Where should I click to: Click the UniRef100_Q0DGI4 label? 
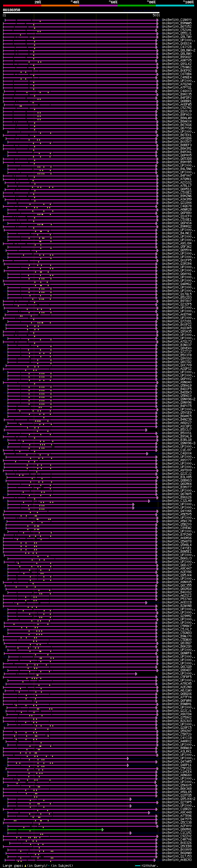coord(177,43)
